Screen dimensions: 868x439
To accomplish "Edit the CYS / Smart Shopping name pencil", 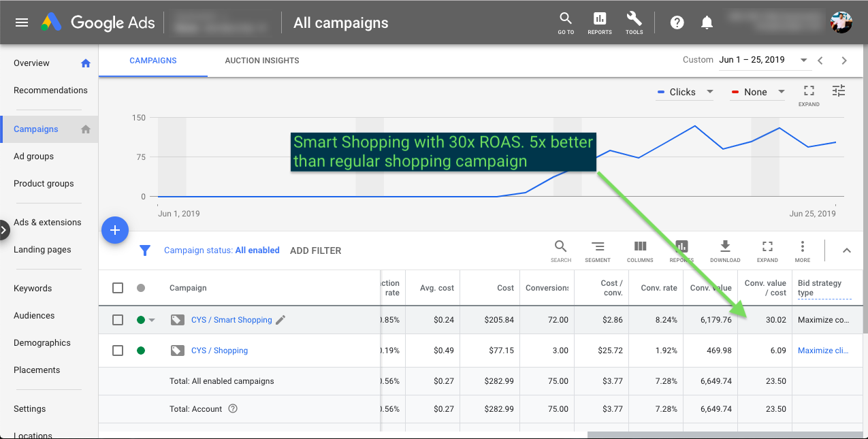I will click(x=280, y=320).
